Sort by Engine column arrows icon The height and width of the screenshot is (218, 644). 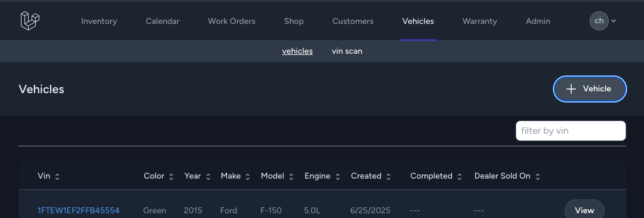pyautogui.click(x=338, y=176)
